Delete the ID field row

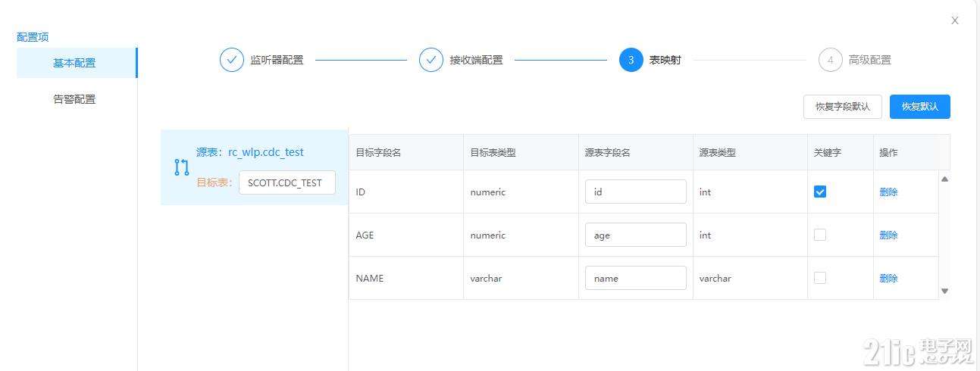[x=888, y=192]
